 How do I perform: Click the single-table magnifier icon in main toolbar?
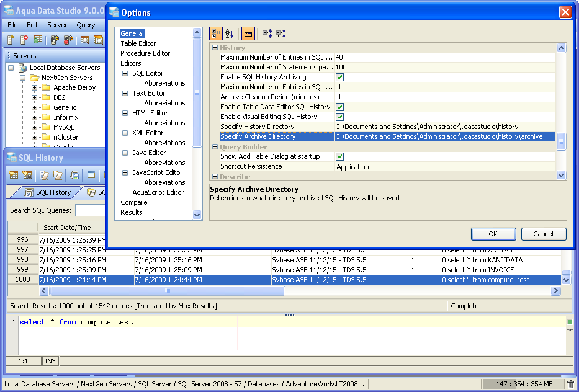coord(84,40)
